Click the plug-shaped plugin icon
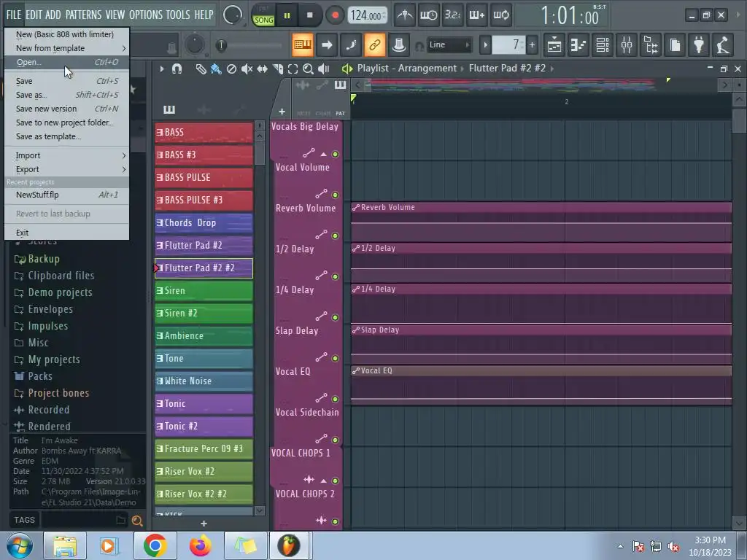This screenshot has width=747, height=560. coord(699,45)
